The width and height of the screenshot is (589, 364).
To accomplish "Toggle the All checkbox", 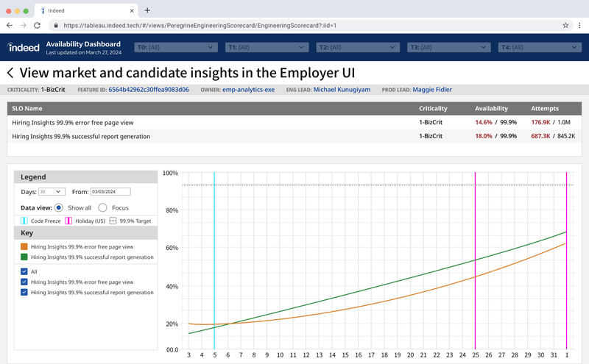I will [x=24, y=271].
